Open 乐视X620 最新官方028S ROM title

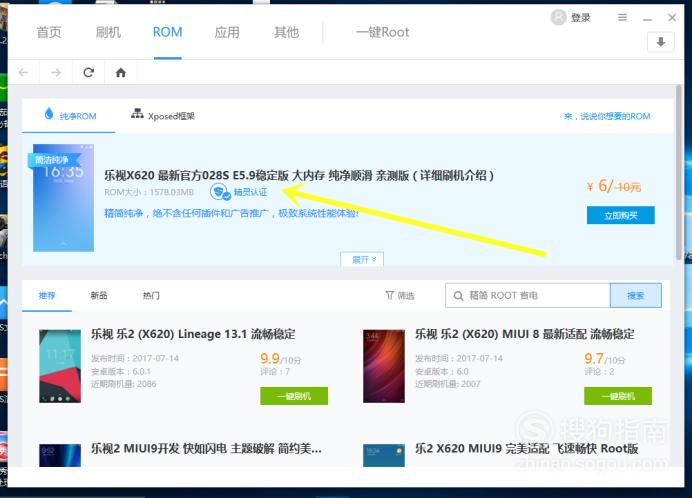[299, 175]
